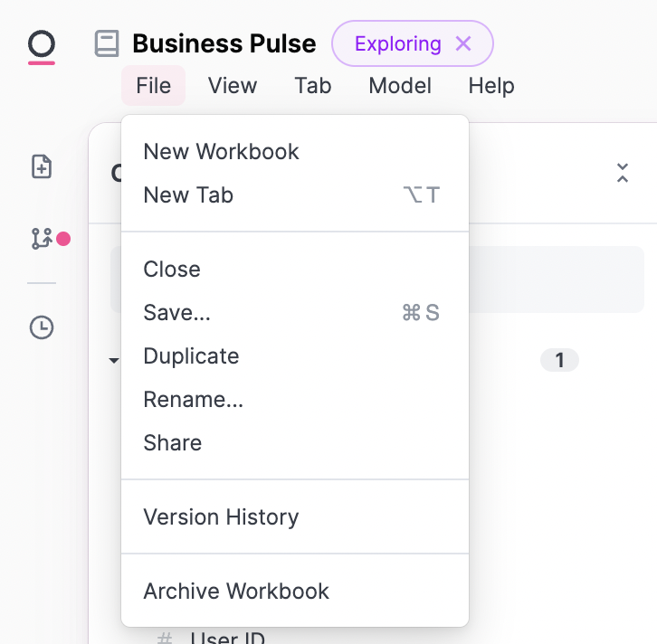Click the add new page icon
Screen dimensions: 657x644
click(x=42, y=166)
